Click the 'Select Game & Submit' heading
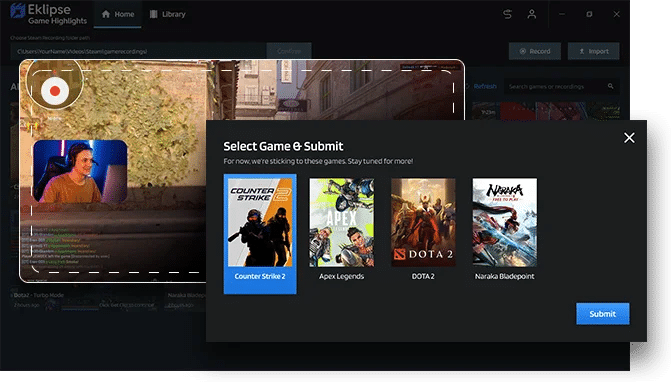671x382 pixels. pyautogui.click(x=283, y=146)
